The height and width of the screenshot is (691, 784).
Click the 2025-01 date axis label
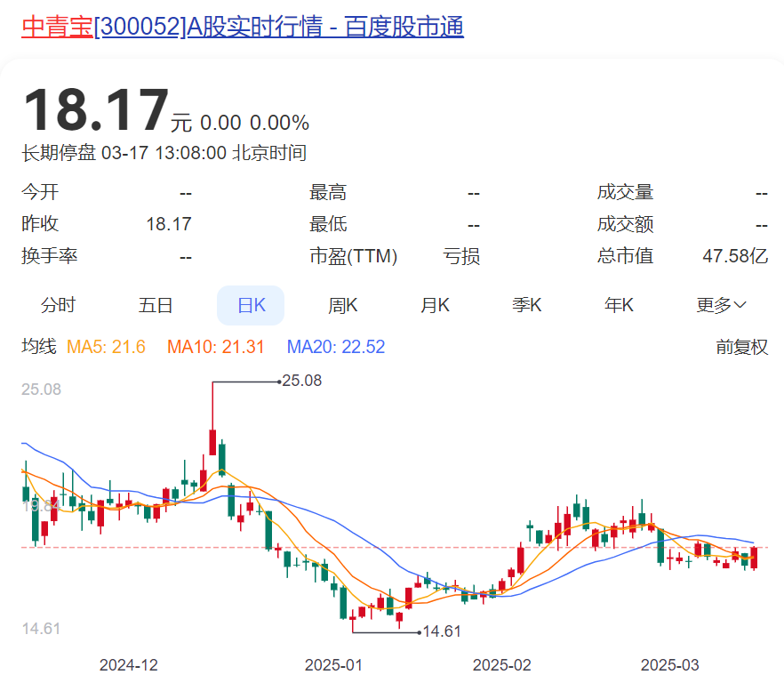(333, 665)
